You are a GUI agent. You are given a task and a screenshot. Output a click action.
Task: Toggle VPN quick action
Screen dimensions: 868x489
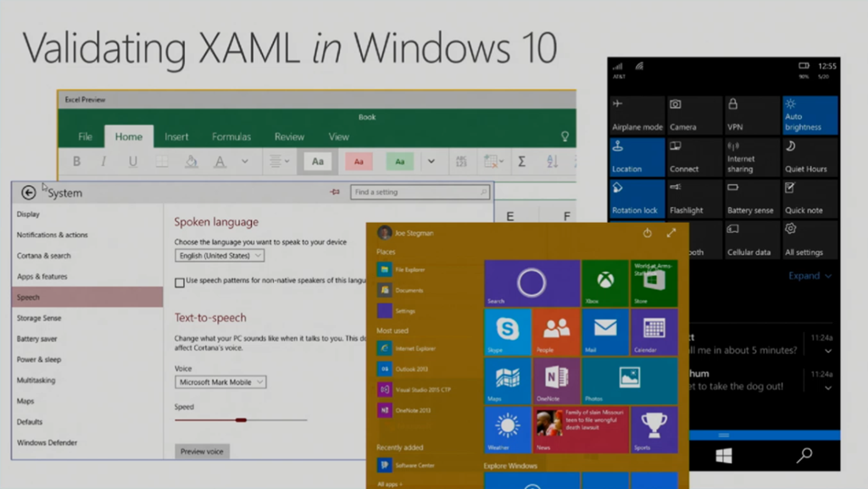[752, 115]
